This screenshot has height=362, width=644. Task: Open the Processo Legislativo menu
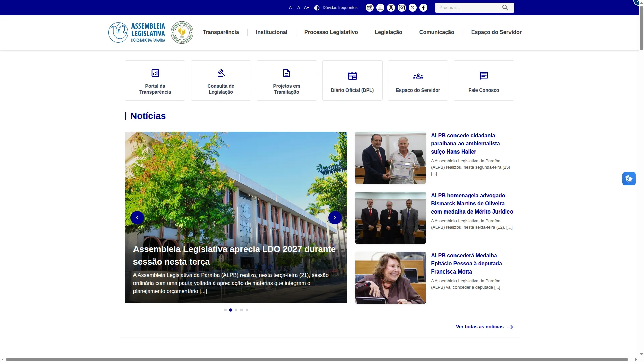(331, 32)
